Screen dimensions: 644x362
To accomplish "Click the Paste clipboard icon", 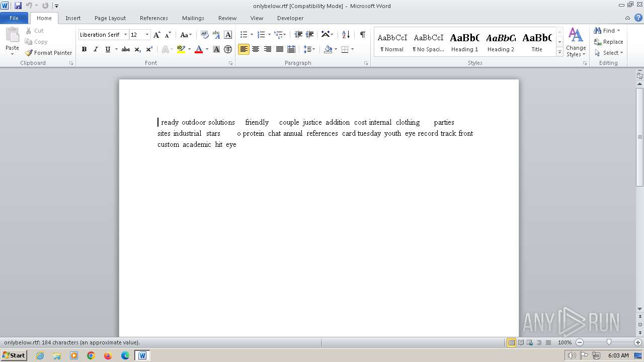I will pos(12,35).
